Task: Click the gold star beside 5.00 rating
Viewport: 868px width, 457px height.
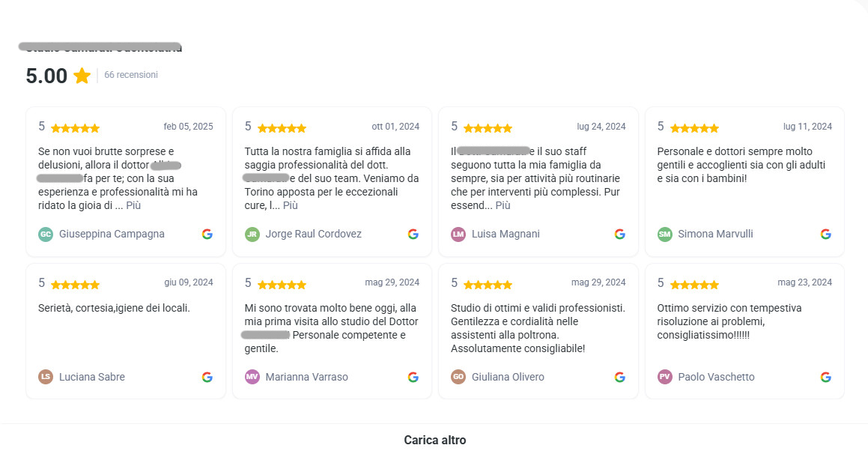Action: tap(82, 76)
